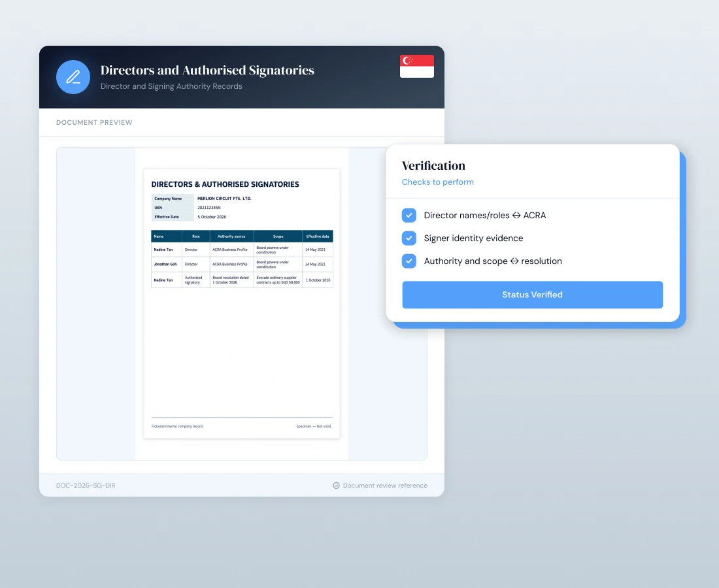The height and width of the screenshot is (588, 719).
Task: Click the DOCUMENT PREVIEW section label
Action: coord(94,122)
